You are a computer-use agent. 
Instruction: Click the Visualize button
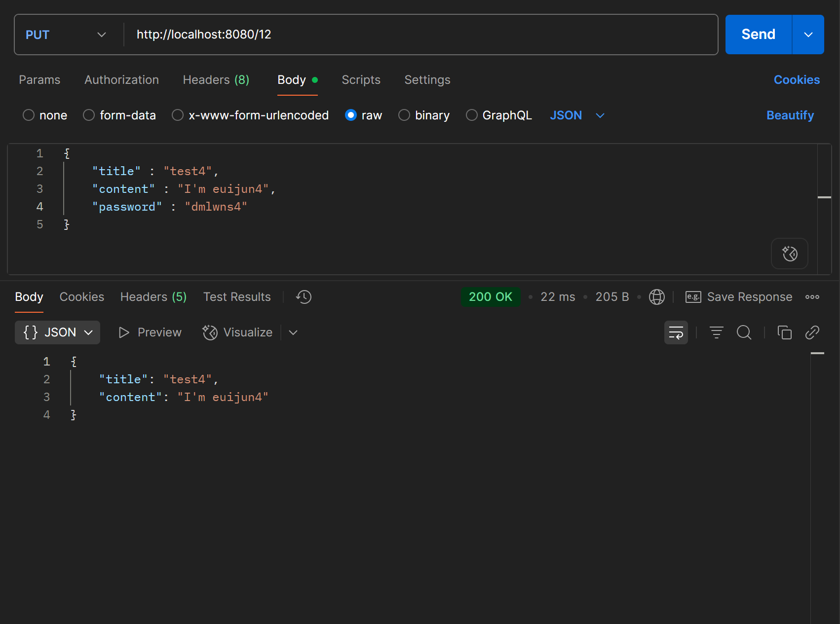click(237, 332)
